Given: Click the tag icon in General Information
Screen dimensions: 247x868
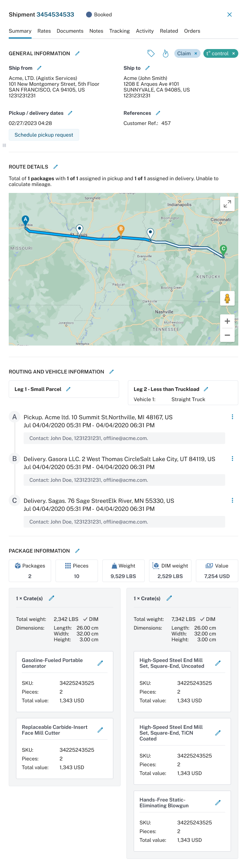Looking at the screenshot, I should click(151, 53).
